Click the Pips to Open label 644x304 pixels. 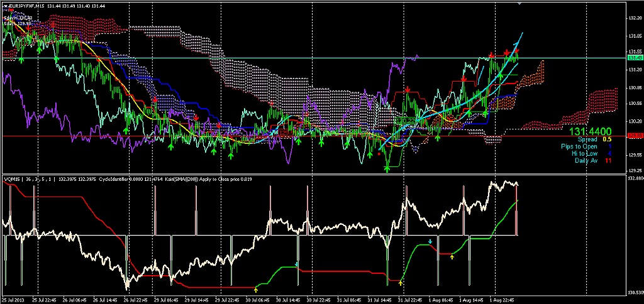579,146
